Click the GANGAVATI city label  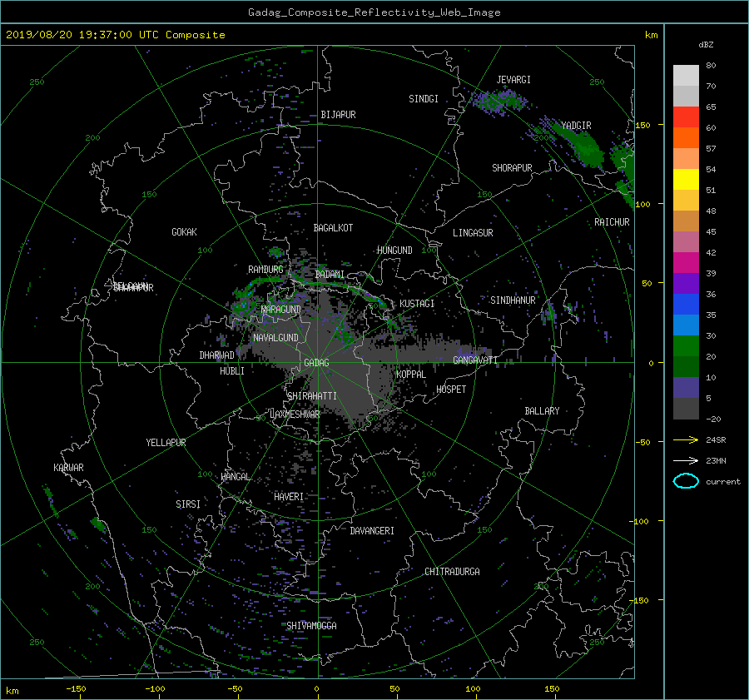tap(475, 360)
